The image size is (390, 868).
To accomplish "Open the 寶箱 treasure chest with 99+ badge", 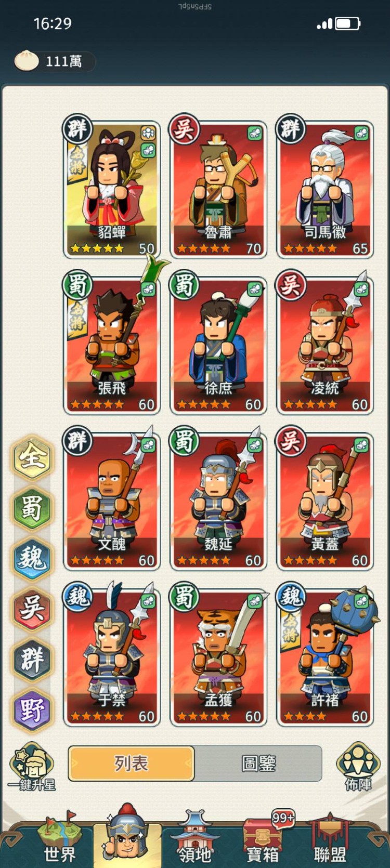I will point(263,838).
